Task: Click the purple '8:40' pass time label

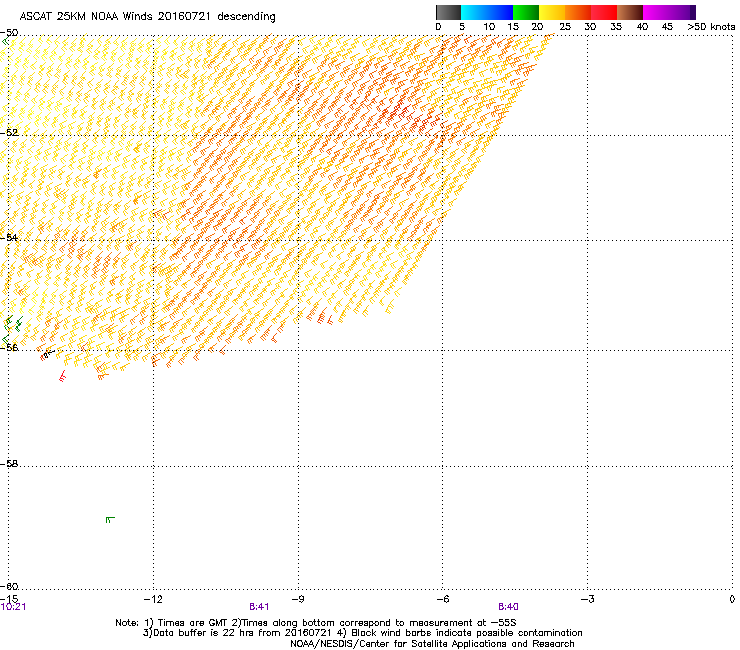Action: tap(508, 607)
